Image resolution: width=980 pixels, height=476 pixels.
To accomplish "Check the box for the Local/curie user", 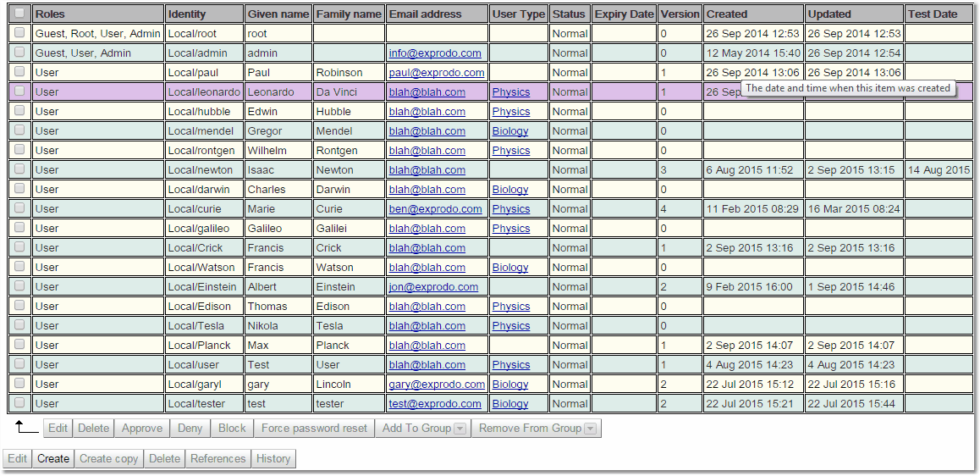I will pos(19,208).
